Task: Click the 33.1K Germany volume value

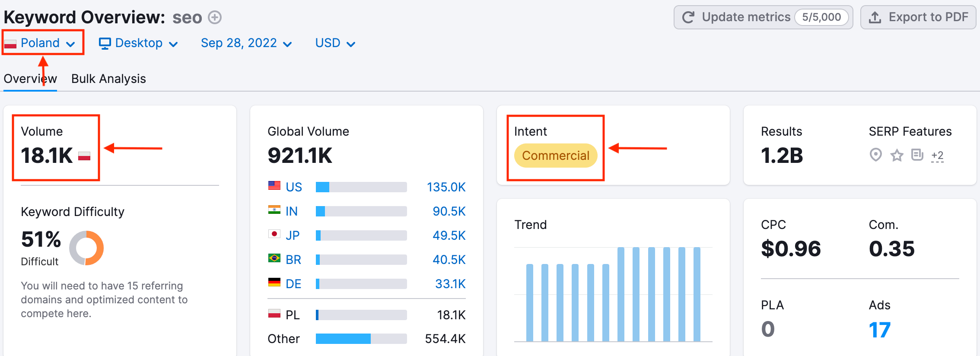Action: tap(450, 284)
